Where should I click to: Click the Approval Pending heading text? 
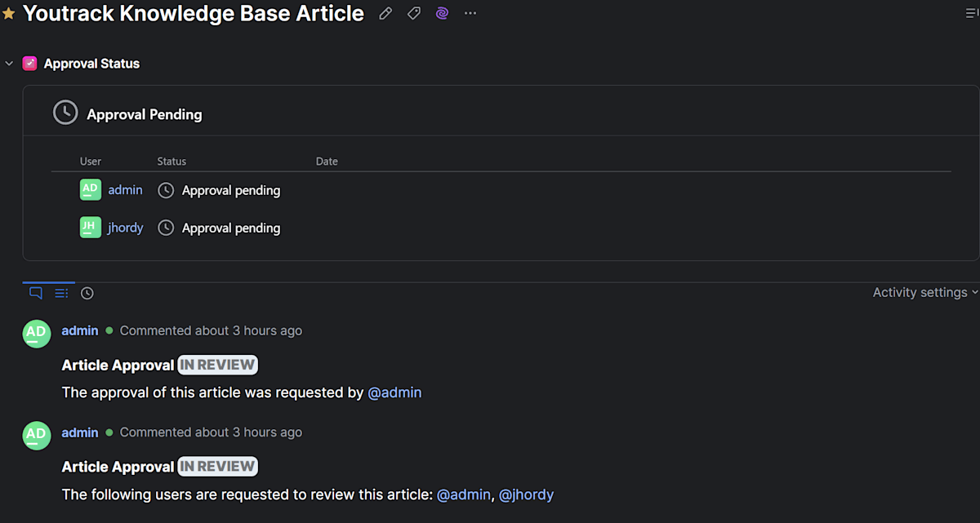pos(145,115)
